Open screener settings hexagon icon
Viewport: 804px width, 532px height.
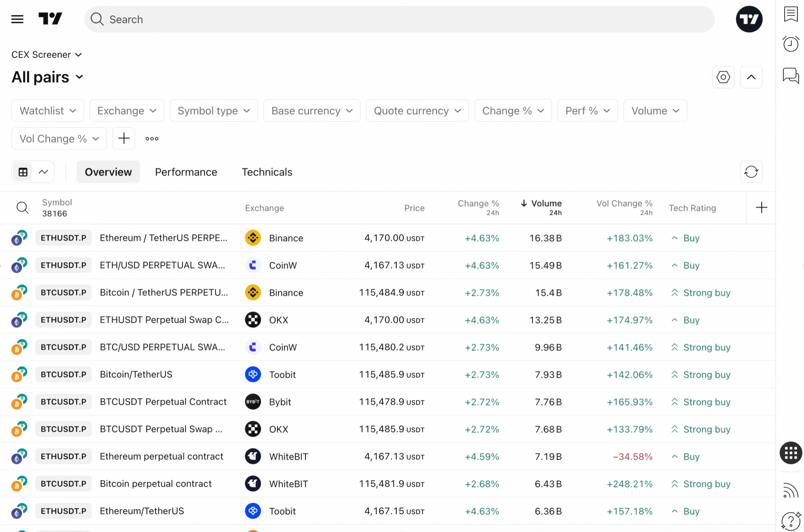tap(723, 77)
